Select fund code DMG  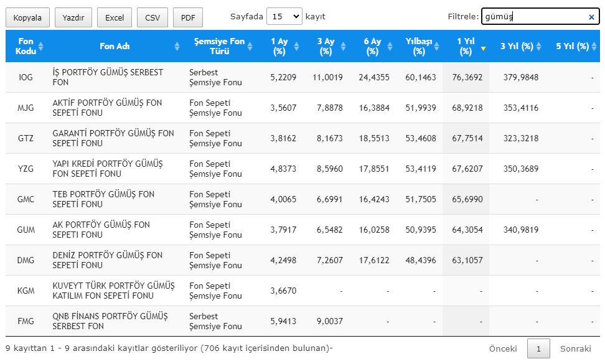(26, 260)
